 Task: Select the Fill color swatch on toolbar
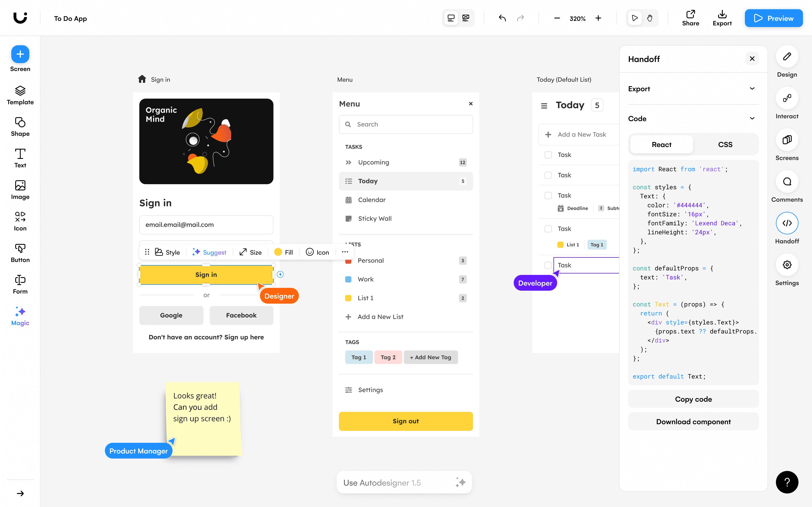coord(278,252)
